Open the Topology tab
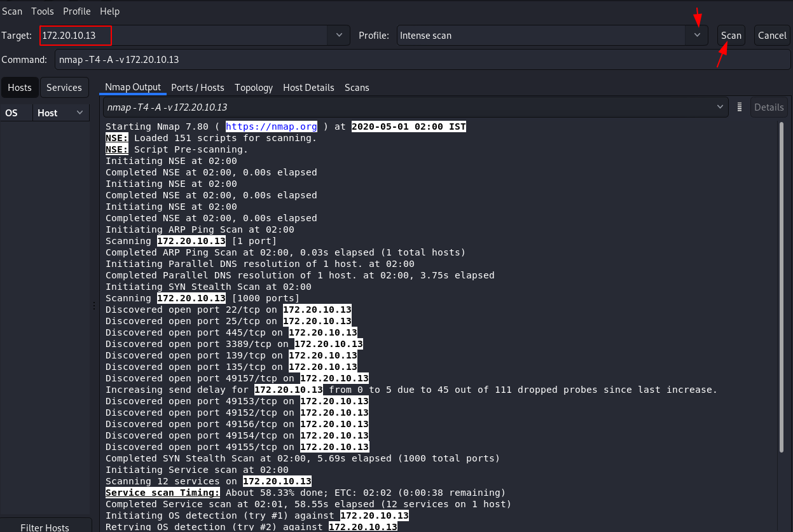Screen dimensions: 793x532 254,88
